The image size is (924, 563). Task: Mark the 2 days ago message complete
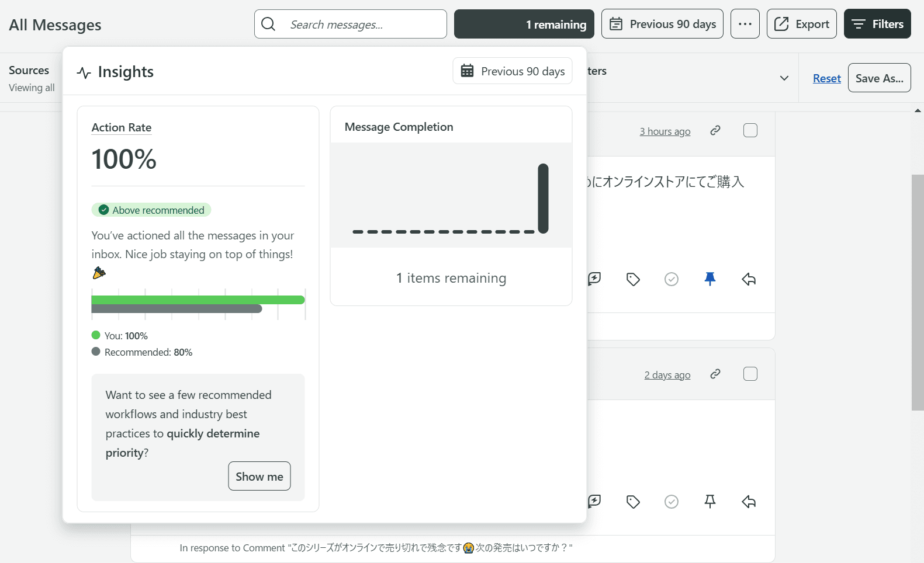(671, 501)
